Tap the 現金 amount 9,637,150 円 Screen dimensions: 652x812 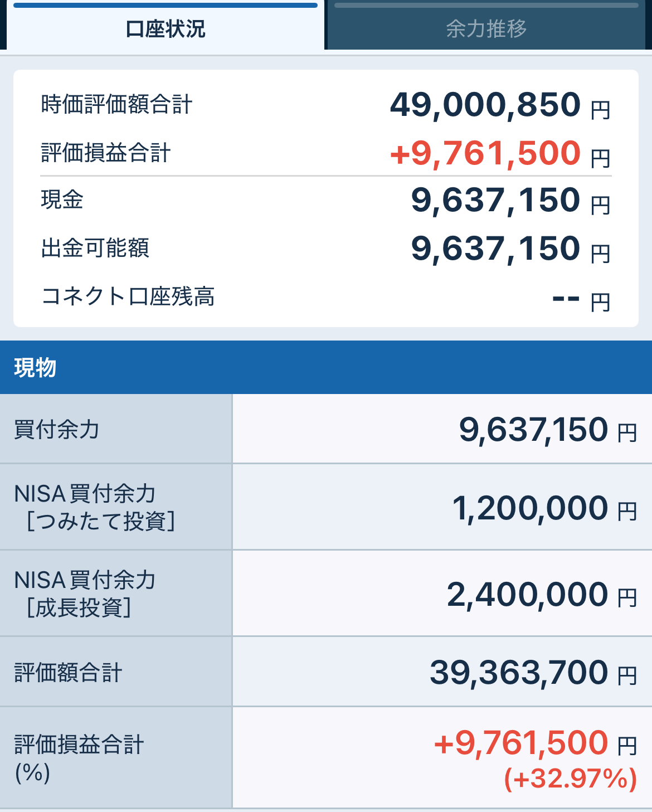click(495, 200)
